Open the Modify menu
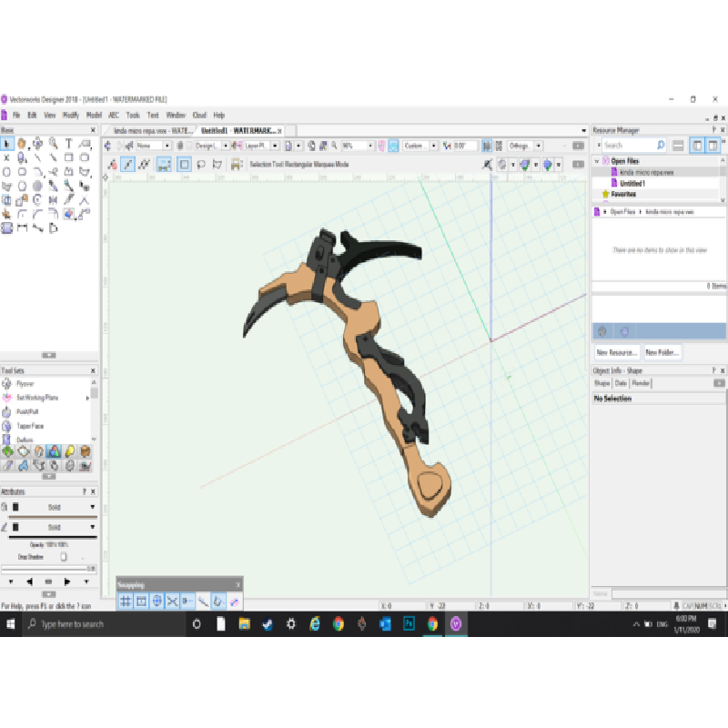This screenshot has width=728, height=728. [71, 116]
